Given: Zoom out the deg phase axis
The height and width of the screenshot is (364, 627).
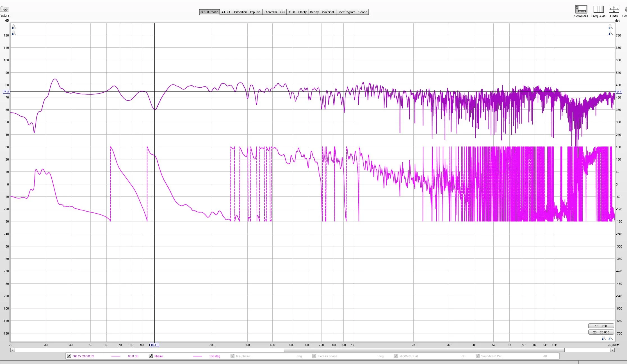Looking at the screenshot, I should (x=610, y=33).
